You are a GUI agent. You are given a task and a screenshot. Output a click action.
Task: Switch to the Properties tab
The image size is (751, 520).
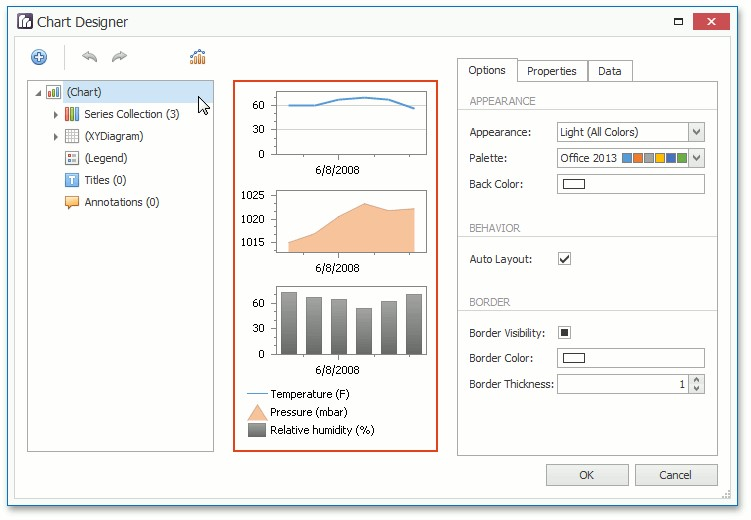click(x=552, y=71)
